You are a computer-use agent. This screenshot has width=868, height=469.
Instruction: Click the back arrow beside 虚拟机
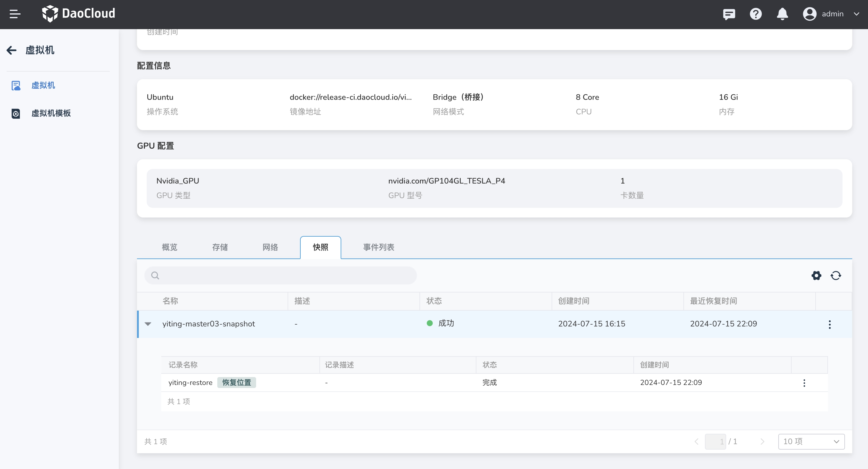tap(12, 50)
